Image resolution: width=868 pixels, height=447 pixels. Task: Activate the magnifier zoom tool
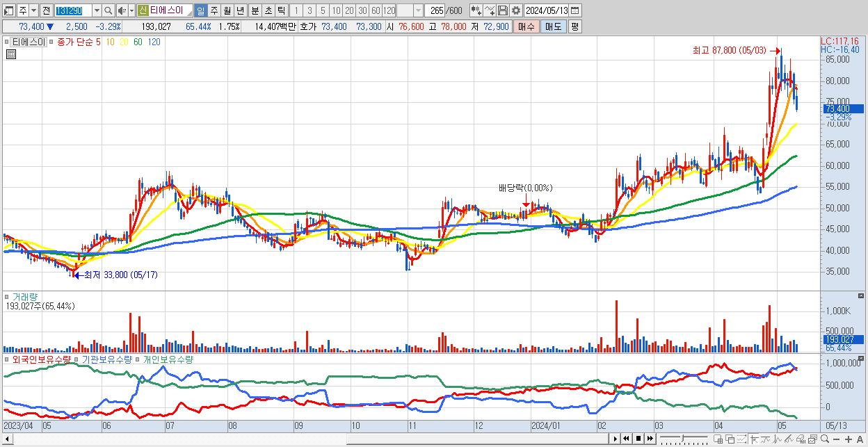[825, 439]
